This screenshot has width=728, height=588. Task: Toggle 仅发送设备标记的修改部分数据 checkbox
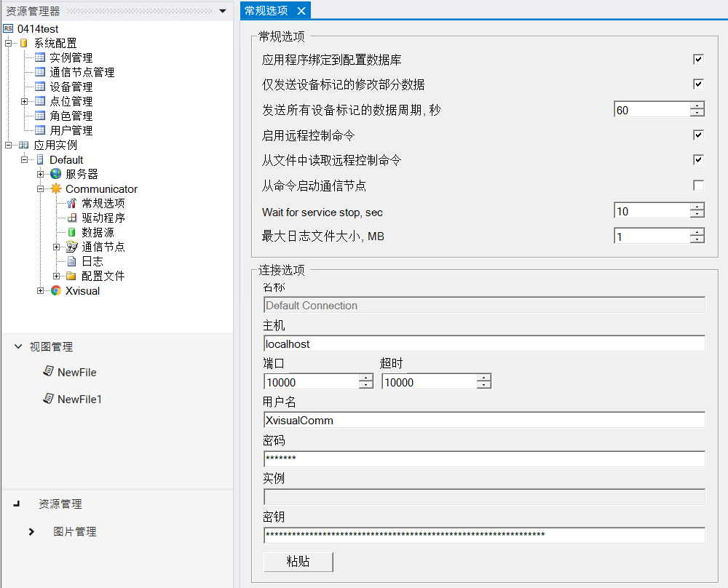pos(698,84)
